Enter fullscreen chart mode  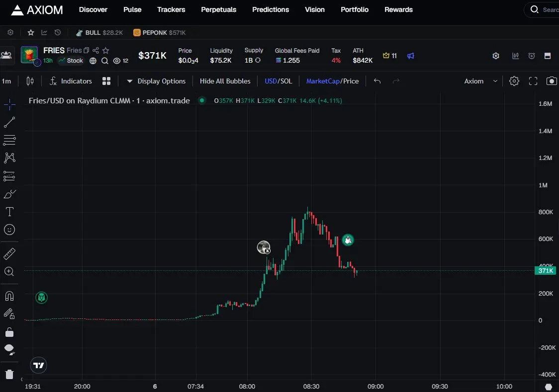(x=533, y=81)
